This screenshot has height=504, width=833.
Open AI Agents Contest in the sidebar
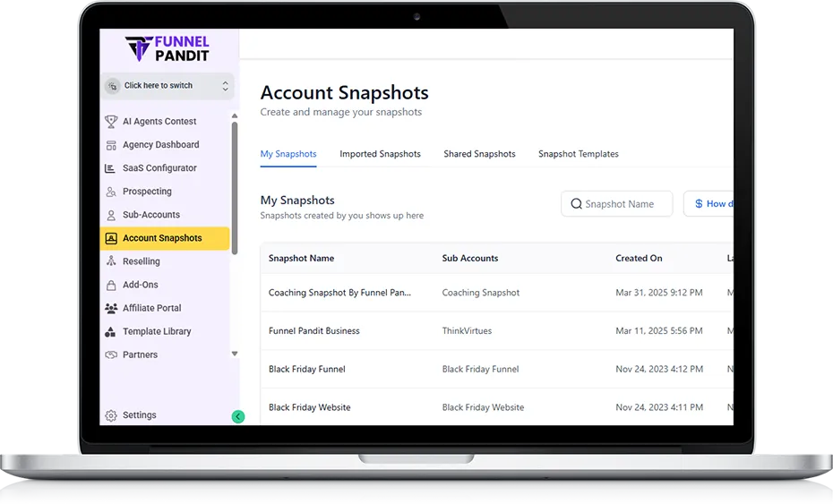[159, 122]
